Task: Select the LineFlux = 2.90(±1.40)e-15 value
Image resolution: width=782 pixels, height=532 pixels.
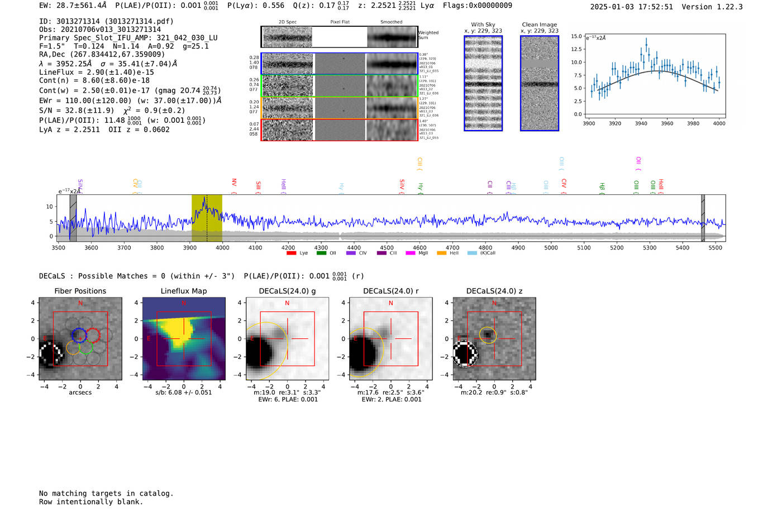Action: 97,72
